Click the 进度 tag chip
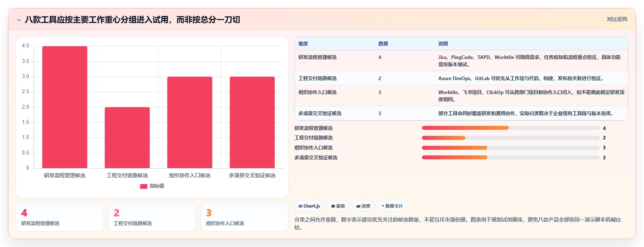Image resolution: width=644 pixels, height=247 pixels. coord(363,206)
